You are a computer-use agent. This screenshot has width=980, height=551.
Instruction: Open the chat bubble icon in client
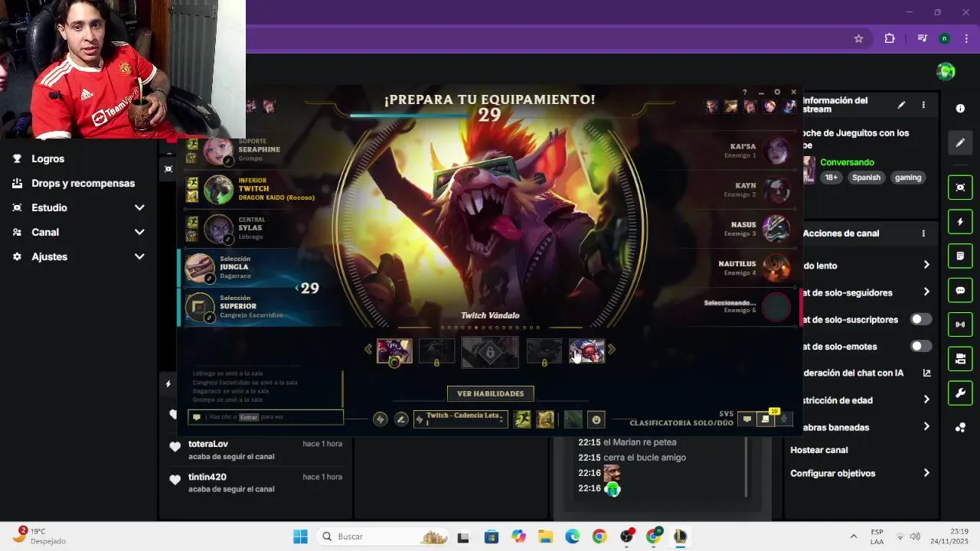coord(747,419)
